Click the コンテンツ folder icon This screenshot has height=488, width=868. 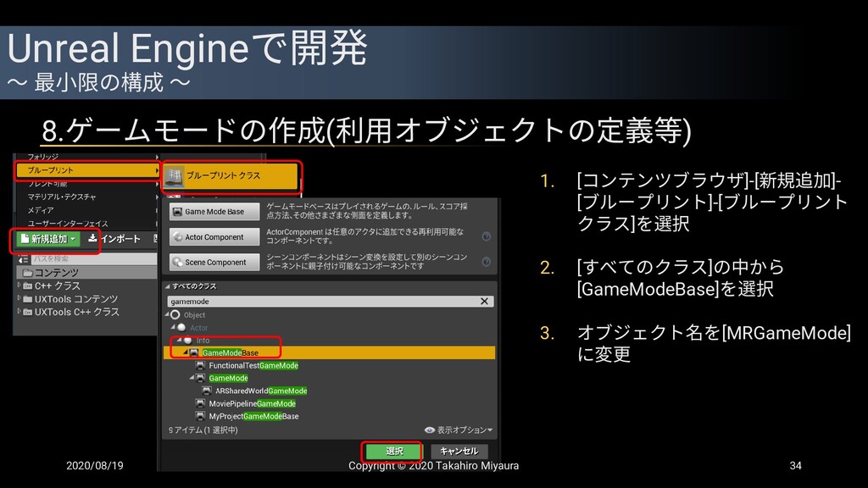click(x=27, y=273)
